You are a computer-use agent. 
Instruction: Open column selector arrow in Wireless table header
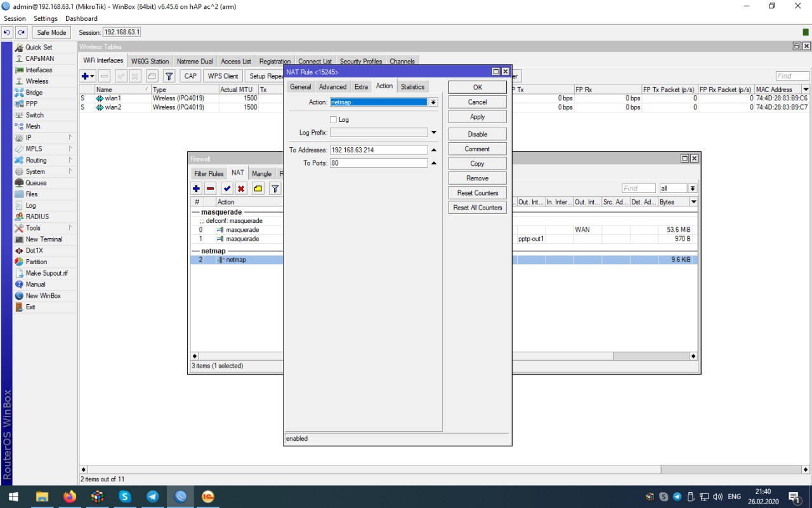coord(806,90)
